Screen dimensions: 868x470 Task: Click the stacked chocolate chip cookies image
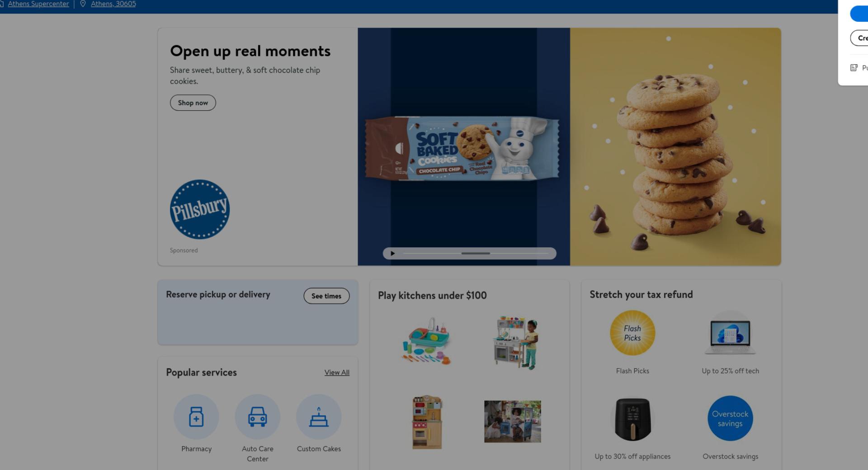click(676, 156)
